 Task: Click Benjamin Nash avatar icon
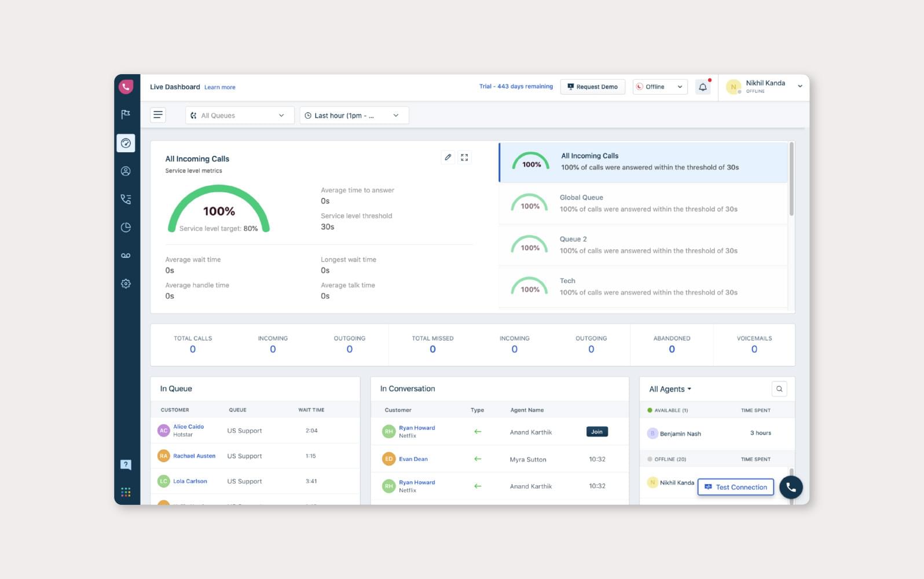652,433
